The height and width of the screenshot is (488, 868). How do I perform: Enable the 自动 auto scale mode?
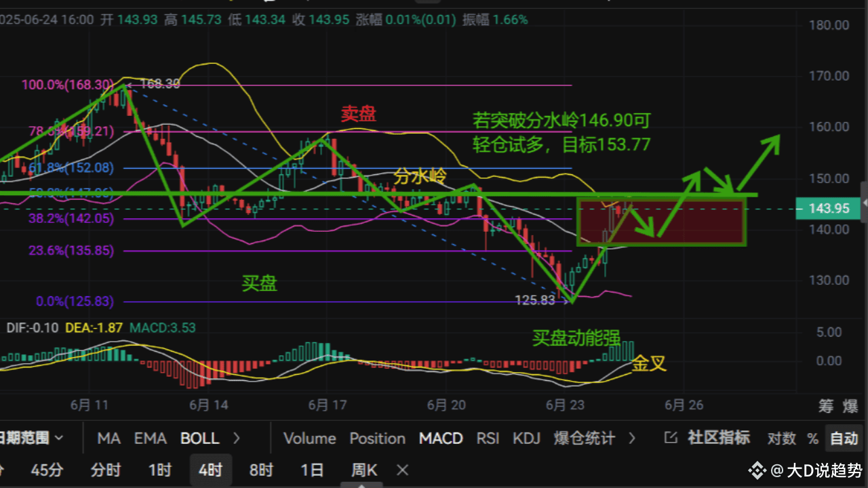click(844, 439)
